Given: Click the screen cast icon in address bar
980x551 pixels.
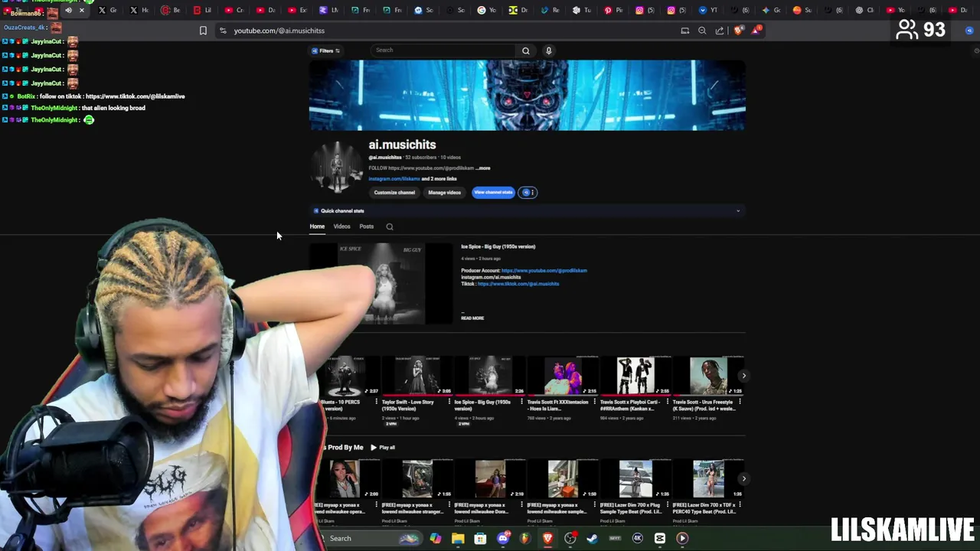Looking at the screenshot, I should 684,31.
